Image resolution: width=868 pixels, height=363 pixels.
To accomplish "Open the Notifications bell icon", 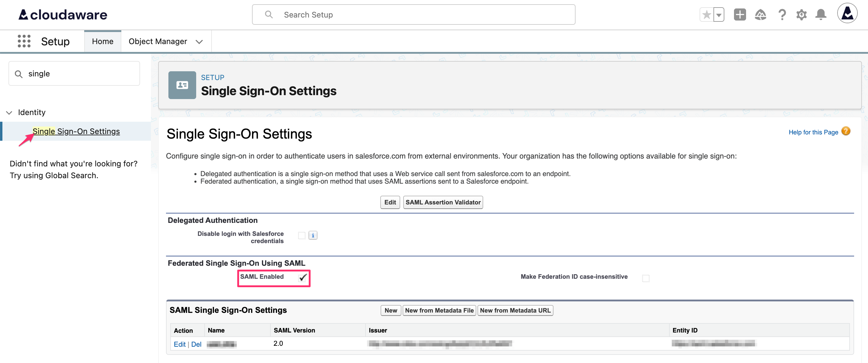I will click(x=821, y=14).
